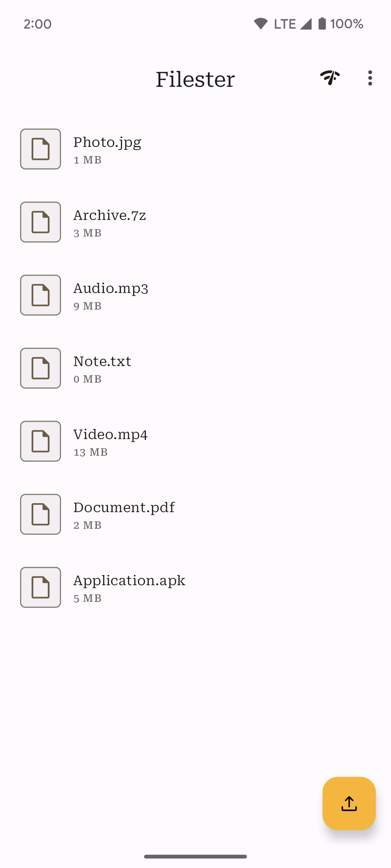This screenshot has width=391, height=868.
Task: Click the Filester app title
Action: click(195, 79)
